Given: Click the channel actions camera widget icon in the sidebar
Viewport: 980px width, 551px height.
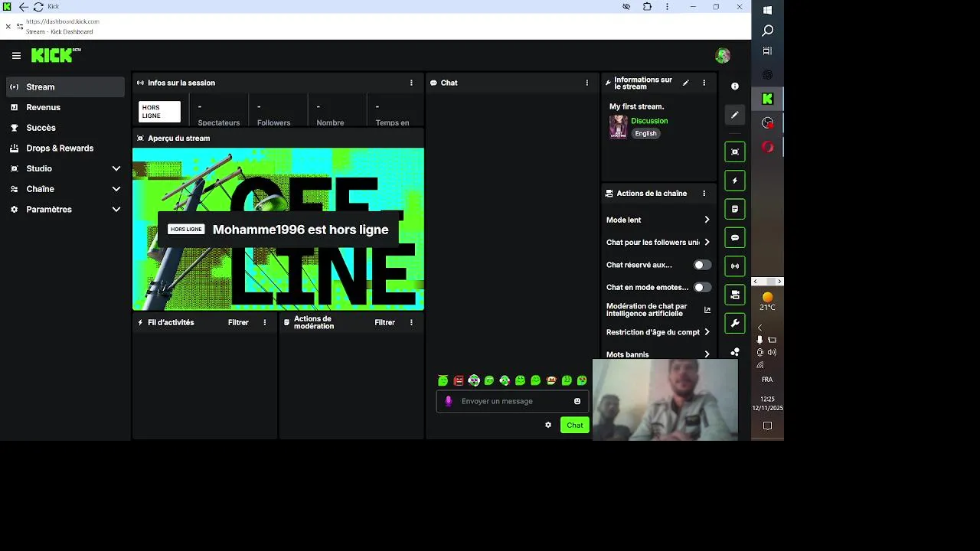Looking at the screenshot, I should pyautogui.click(x=735, y=295).
